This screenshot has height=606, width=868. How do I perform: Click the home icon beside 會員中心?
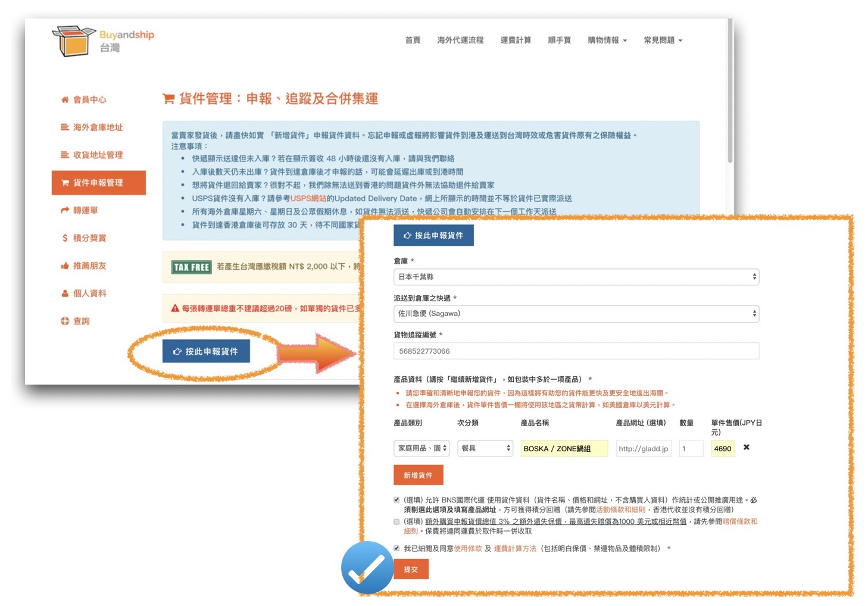coord(64,99)
